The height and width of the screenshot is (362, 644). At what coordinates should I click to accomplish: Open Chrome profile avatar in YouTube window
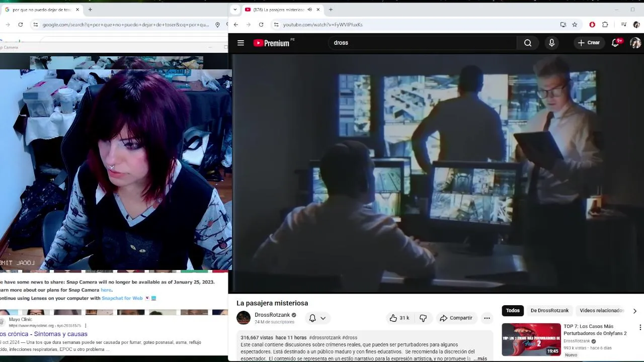[636, 25]
